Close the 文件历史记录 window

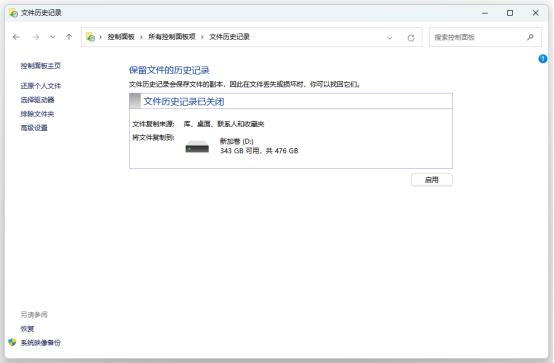(536, 13)
